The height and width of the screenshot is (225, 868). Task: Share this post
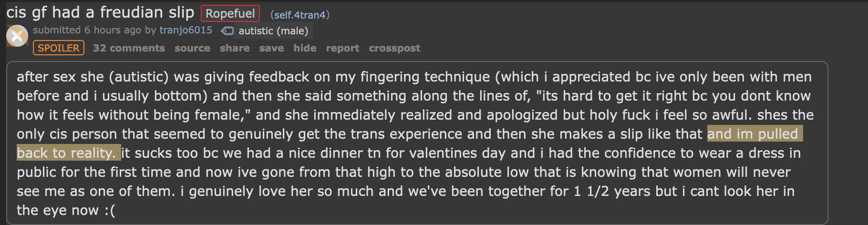235,48
